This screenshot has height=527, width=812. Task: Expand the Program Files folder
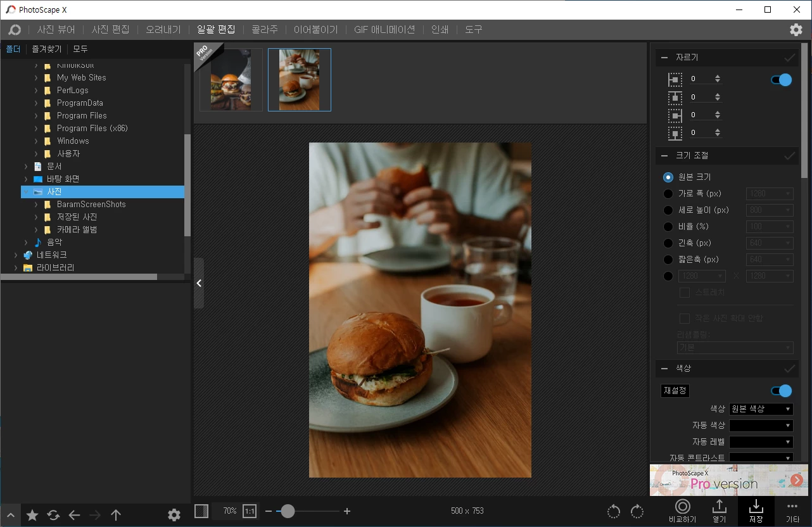(x=36, y=116)
